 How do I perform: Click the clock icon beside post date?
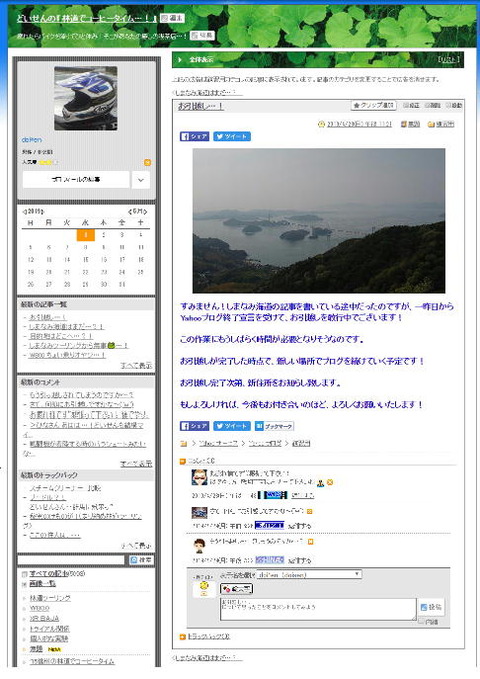(x=321, y=124)
